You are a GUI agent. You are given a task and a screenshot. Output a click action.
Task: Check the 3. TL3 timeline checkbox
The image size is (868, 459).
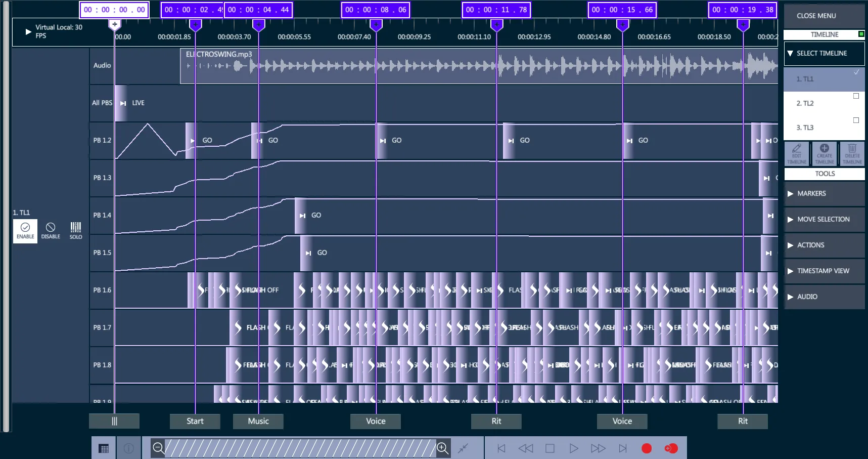click(856, 120)
